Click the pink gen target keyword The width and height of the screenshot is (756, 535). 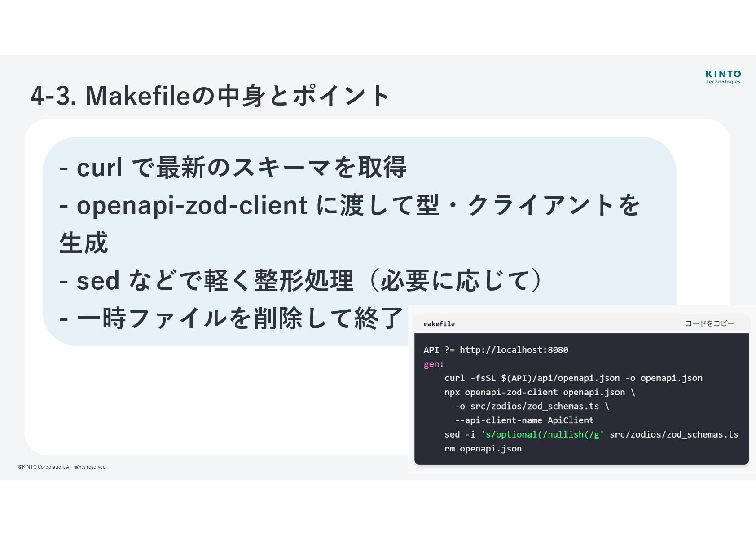click(431, 364)
